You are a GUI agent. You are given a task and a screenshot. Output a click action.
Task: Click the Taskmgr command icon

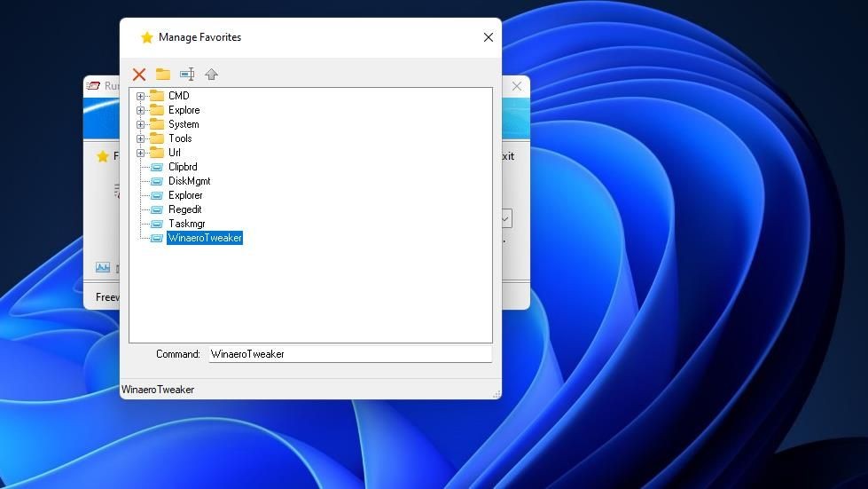tap(157, 224)
